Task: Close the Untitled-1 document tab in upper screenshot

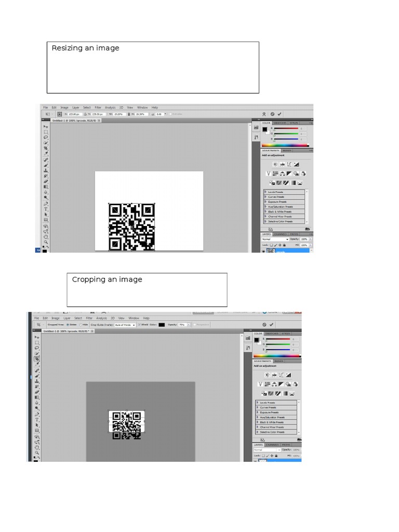Action: (99, 121)
